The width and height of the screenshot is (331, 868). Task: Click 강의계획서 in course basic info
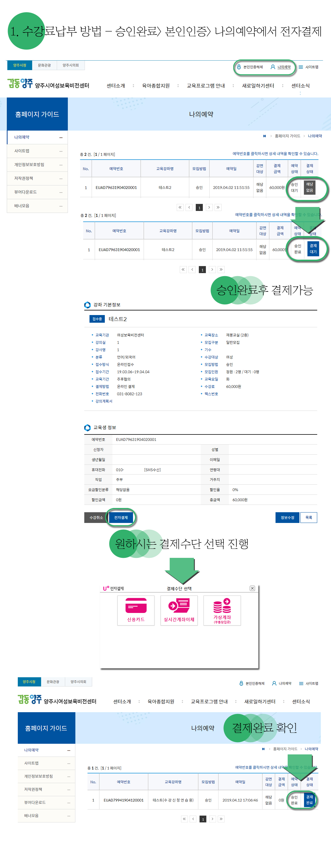104,401
